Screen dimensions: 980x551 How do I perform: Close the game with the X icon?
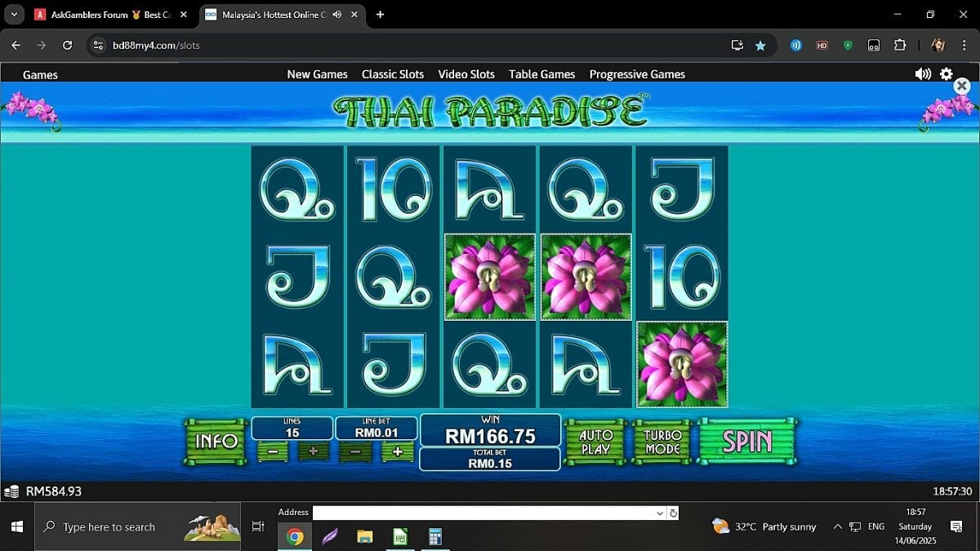962,86
